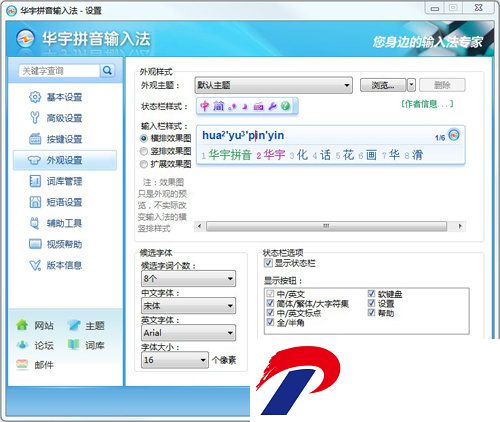Image resolution: width=500 pixels, height=422 pixels.
Task: Click the Huayu logo in header banner
Action: (25, 39)
